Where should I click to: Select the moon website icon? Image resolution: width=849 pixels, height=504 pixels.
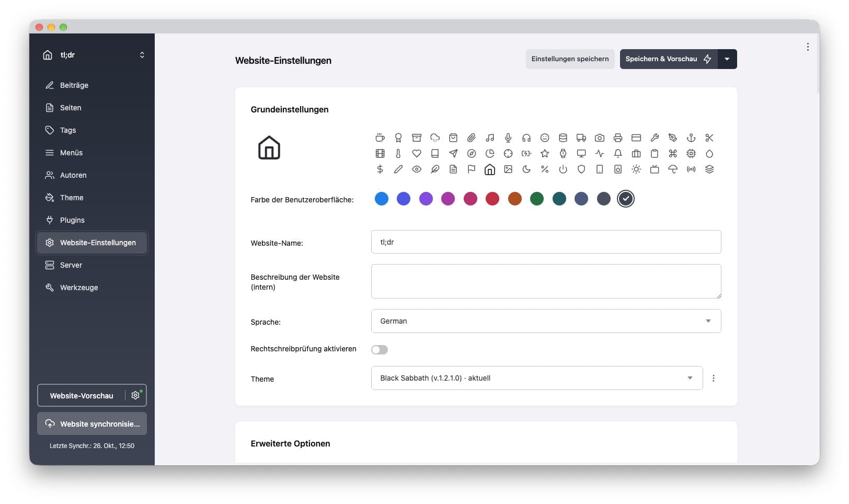[526, 169]
